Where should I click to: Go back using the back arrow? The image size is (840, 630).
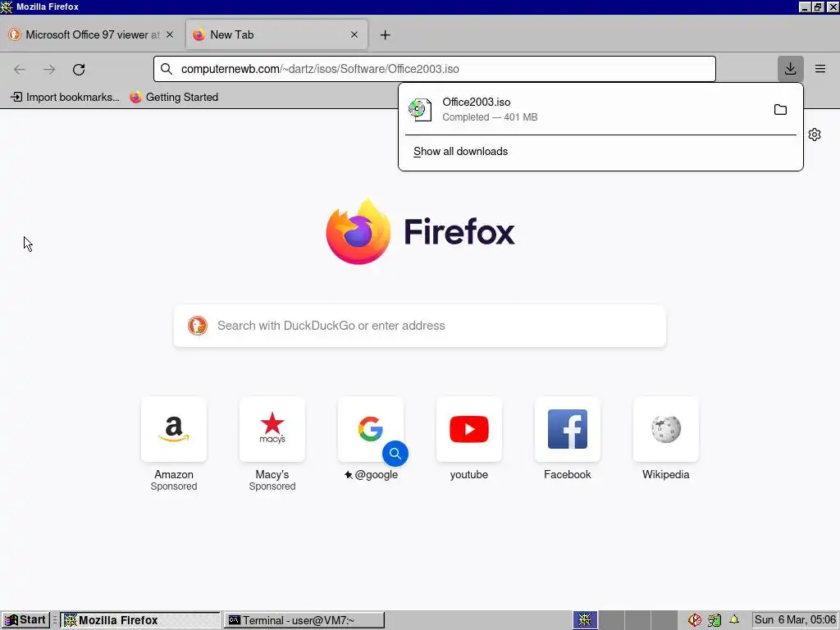[x=20, y=69]
